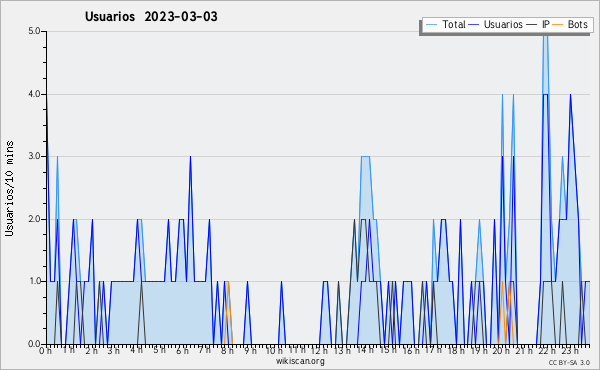Click the '3 h' x-axis label
This screenshot has height=370, width=600.
pos(114,351)
